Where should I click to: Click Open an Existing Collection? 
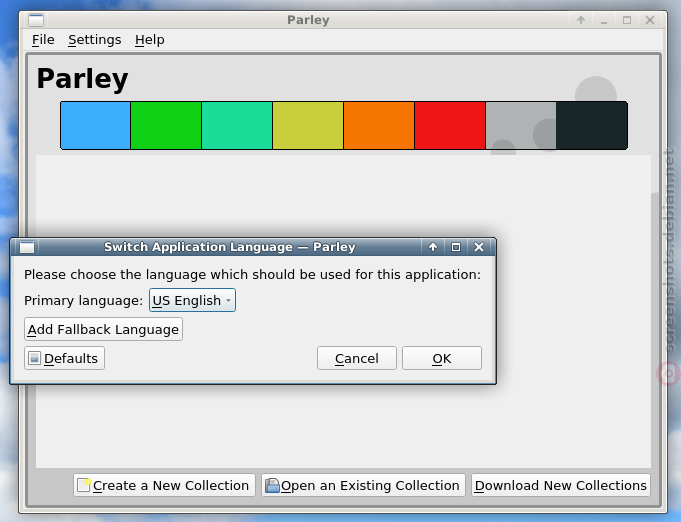[363, 485]
